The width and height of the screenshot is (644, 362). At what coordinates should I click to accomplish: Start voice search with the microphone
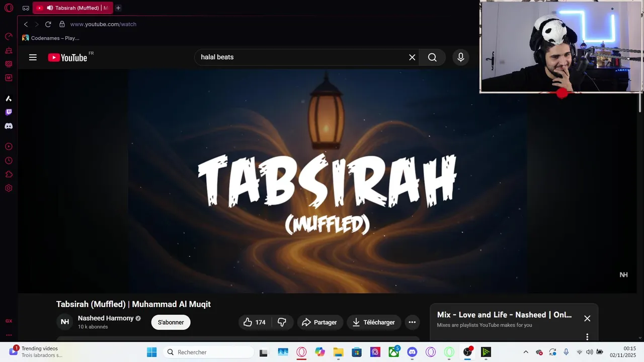point(461,57)
